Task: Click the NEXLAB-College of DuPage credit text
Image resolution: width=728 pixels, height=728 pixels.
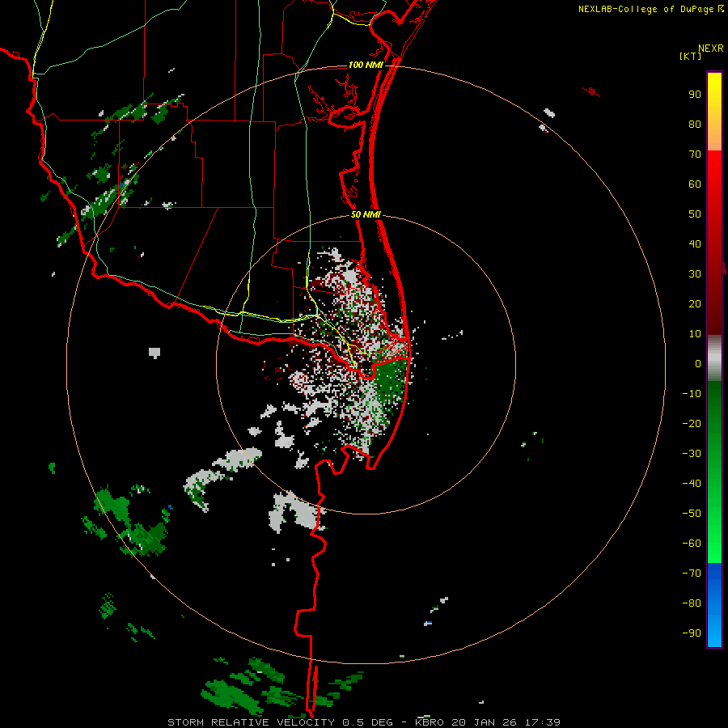Action: 647,9
